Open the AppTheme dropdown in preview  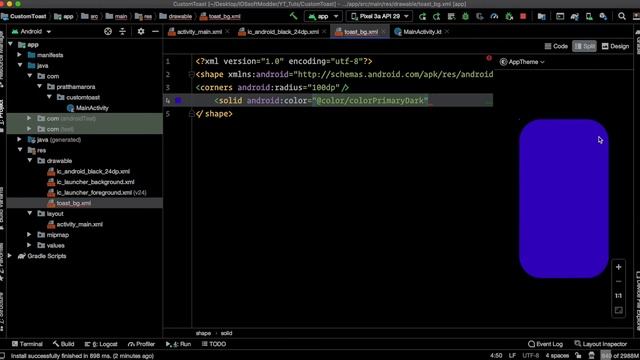point(522,62)
